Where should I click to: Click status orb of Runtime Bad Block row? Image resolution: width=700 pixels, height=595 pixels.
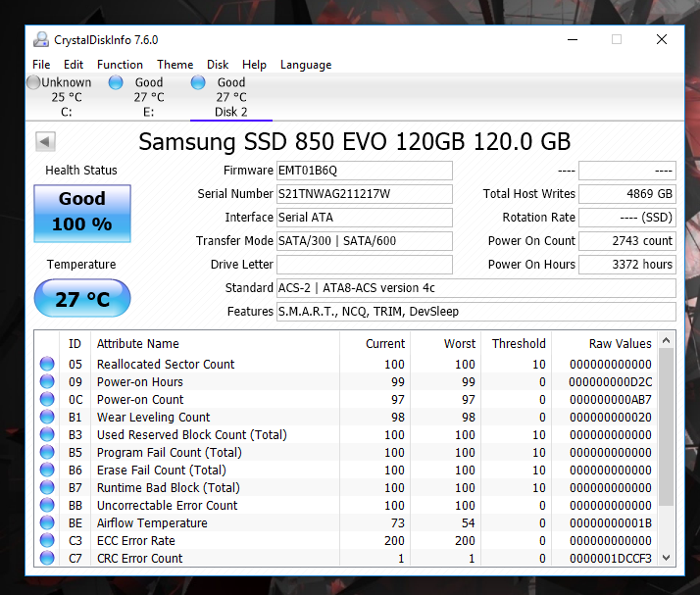[x=47, y=487]
